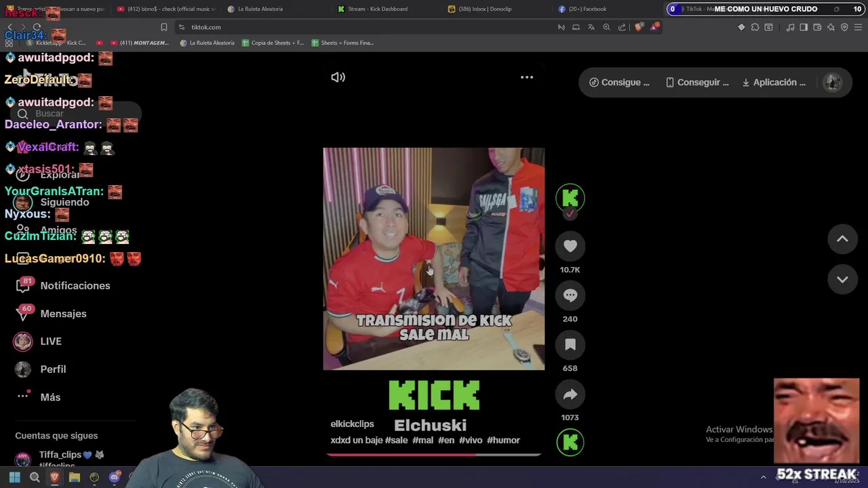Open Notificaciones in the TikTok sidebar

point(63,285)
